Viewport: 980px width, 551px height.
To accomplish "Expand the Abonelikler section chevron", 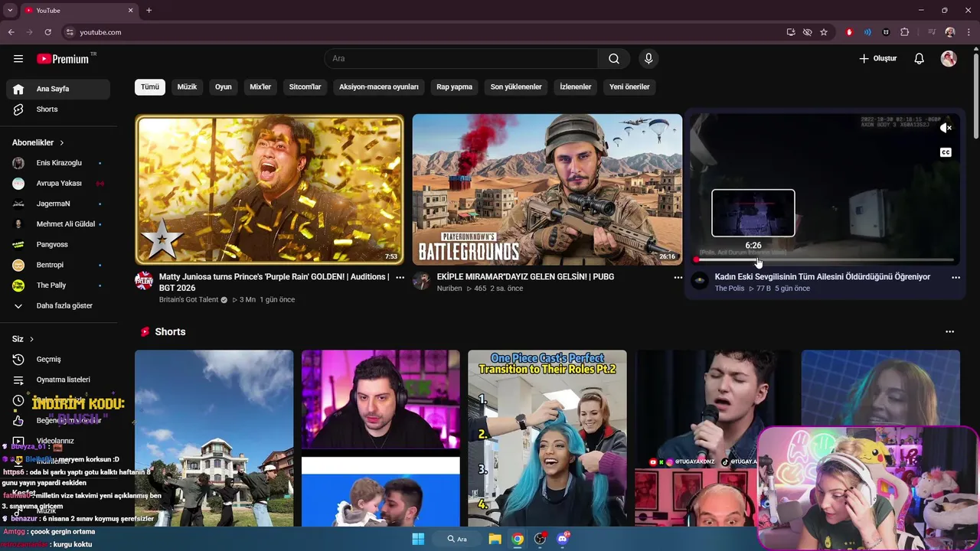I will click(62, 143).
